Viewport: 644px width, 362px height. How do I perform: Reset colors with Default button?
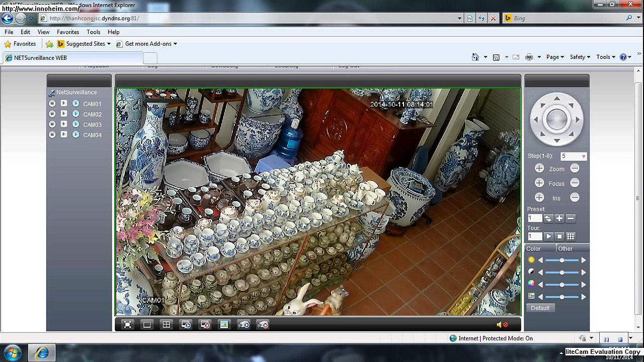[x=540, y=308]
